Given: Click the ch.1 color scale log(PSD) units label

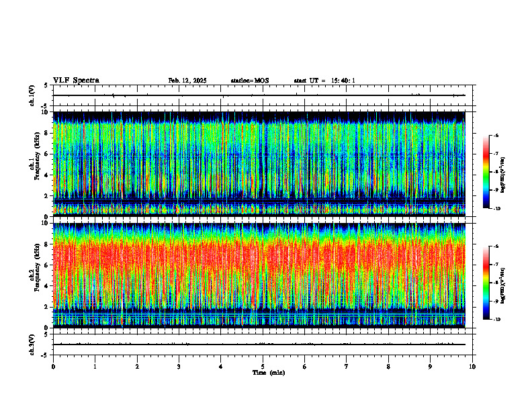Looking at the screenshot, I should point(503,175).
